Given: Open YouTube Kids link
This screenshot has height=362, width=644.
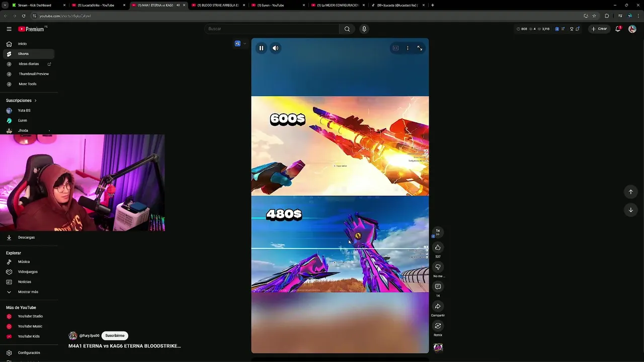Looking at the screenshot, I should [29, 336].
